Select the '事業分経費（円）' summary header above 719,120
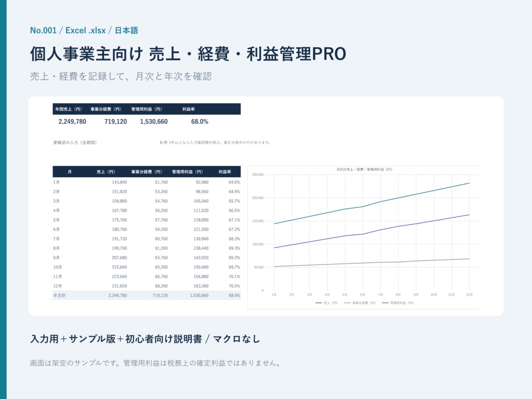Image resolution: width=532 pixels, height=399 pixels. (x=106, y=109)
